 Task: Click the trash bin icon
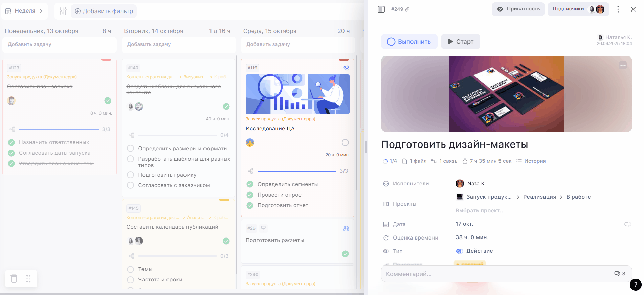[14, 279]
